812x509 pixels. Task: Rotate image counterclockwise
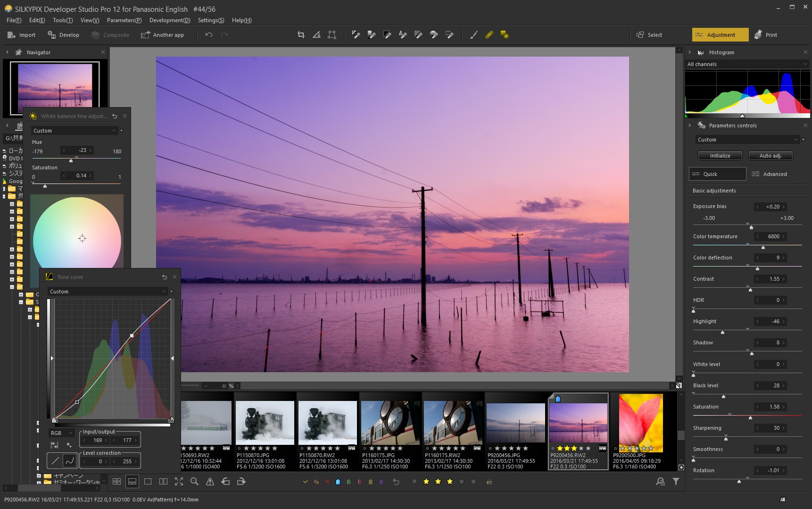(x=225, y=482)
